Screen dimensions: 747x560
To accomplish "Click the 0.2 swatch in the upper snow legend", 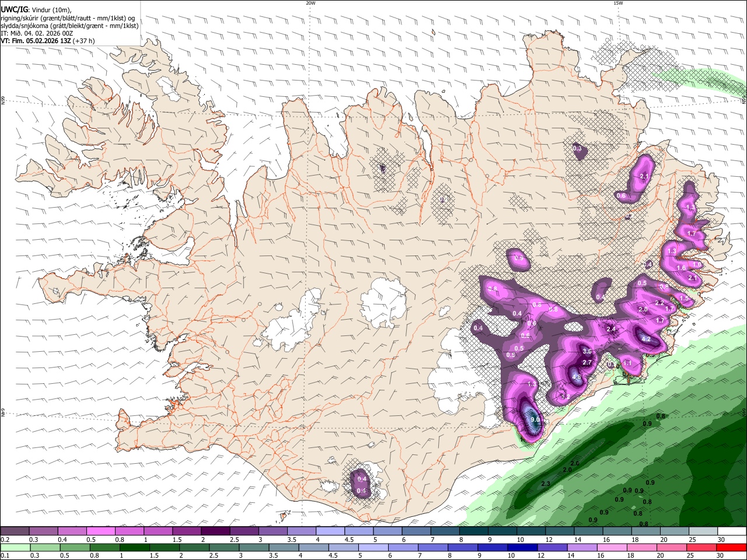I will 15,531.
